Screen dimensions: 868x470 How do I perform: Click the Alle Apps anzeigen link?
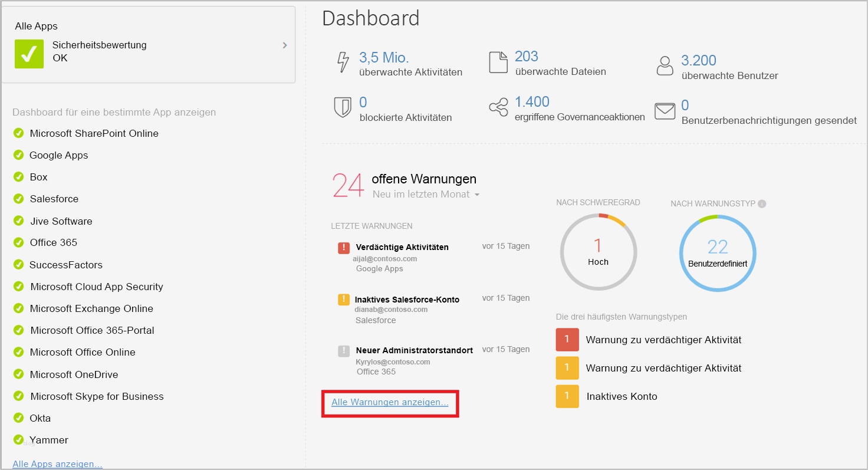[56, 464]
